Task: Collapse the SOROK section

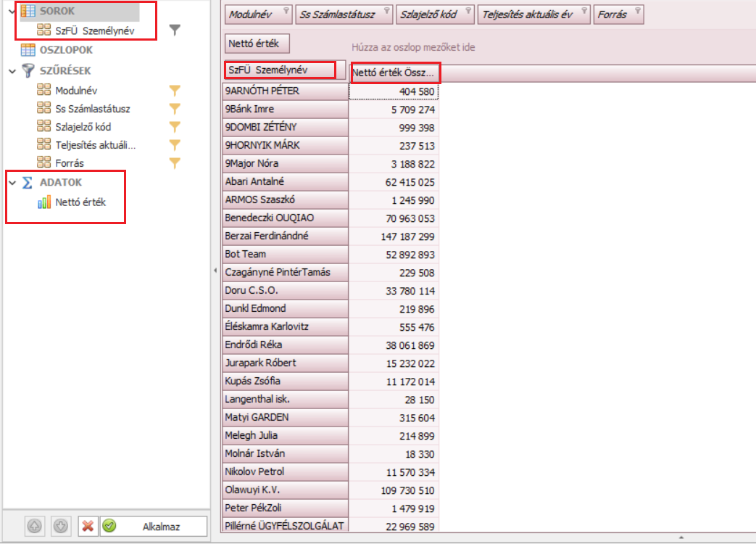Action: pos(12,12)
